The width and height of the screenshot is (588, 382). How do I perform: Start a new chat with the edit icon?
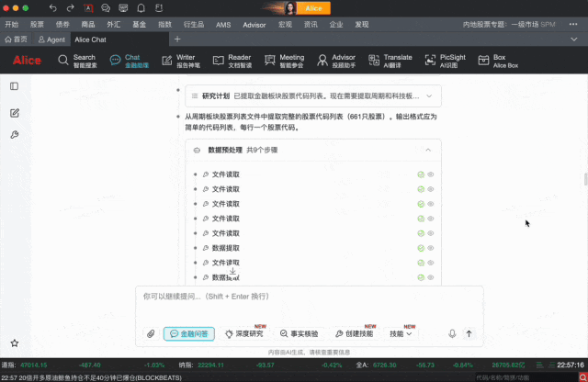coord(15,112)
